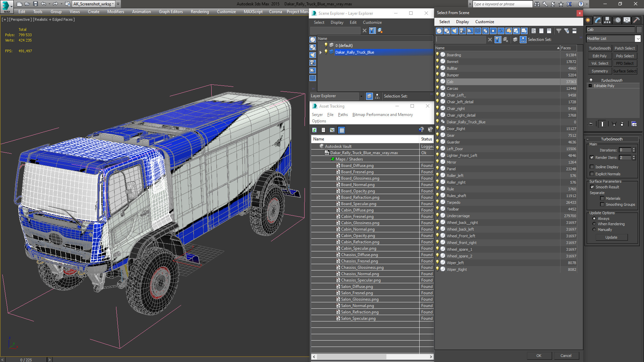Enable Isoline Display checkbox
The width and height of the screenshot is (644, 362).
(x=592, y=167)
